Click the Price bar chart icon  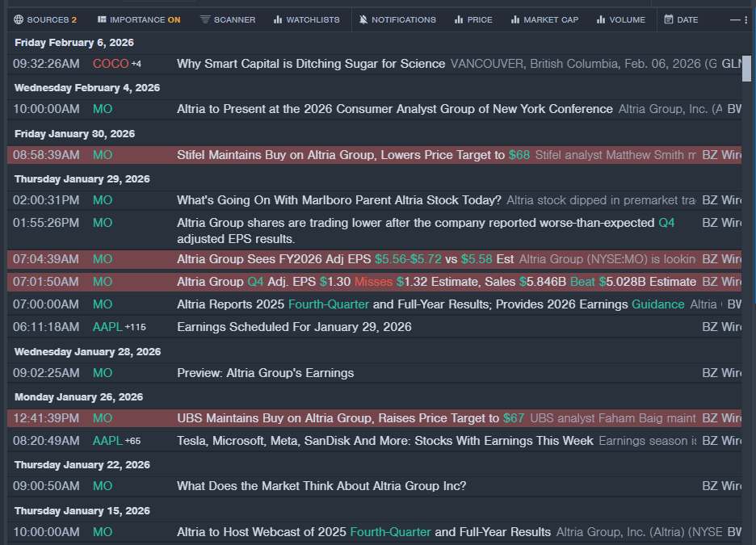(x=459, y=19)
